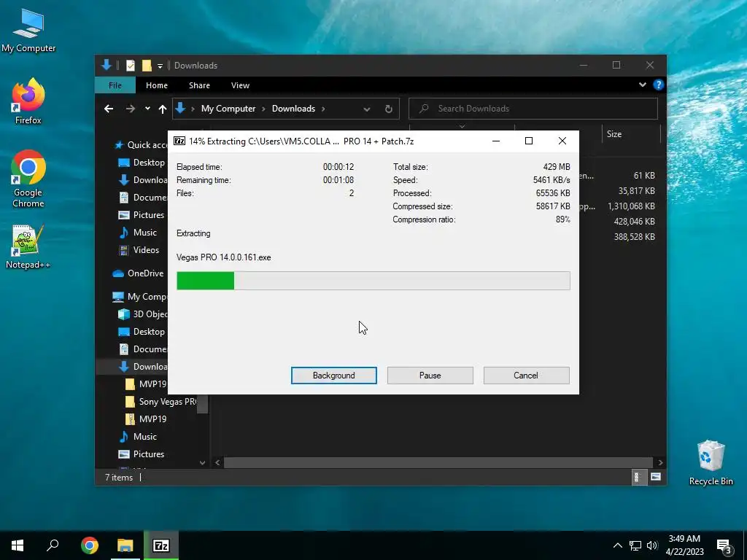Open Google Chrome desktop shortcut
The height and width of the screenshot is (560, 747).
[28, 179]
